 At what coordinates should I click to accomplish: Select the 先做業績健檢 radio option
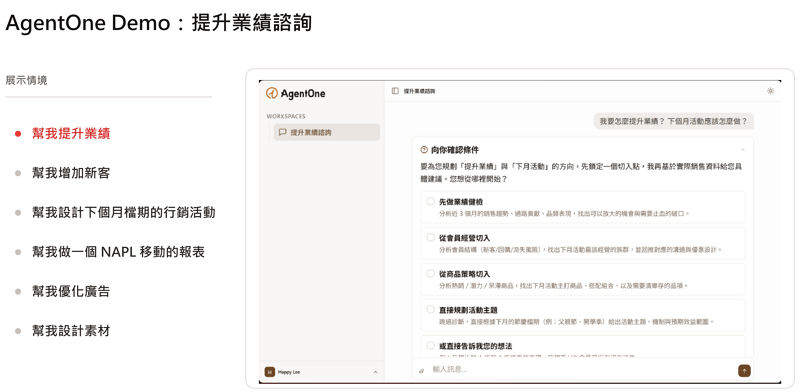431,201
